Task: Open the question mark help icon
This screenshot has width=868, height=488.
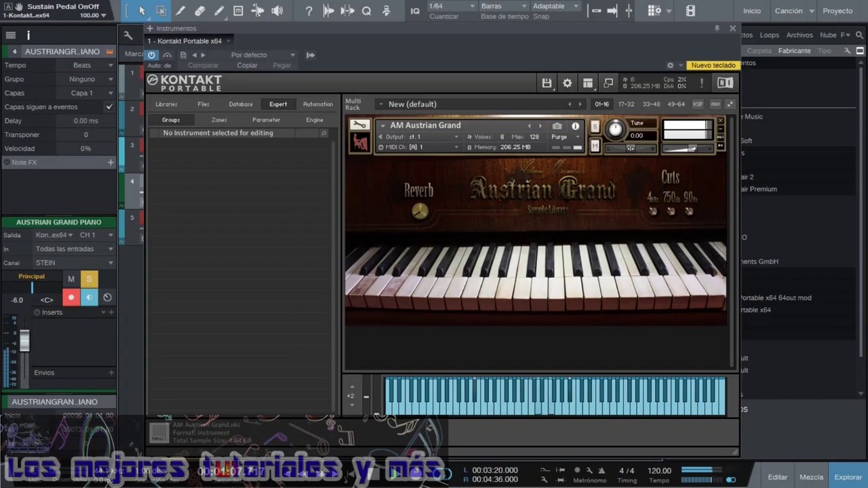Action: 309,11
